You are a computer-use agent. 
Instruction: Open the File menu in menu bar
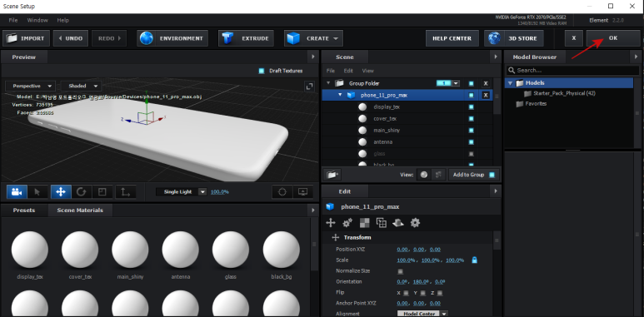[x=13, y=20]
